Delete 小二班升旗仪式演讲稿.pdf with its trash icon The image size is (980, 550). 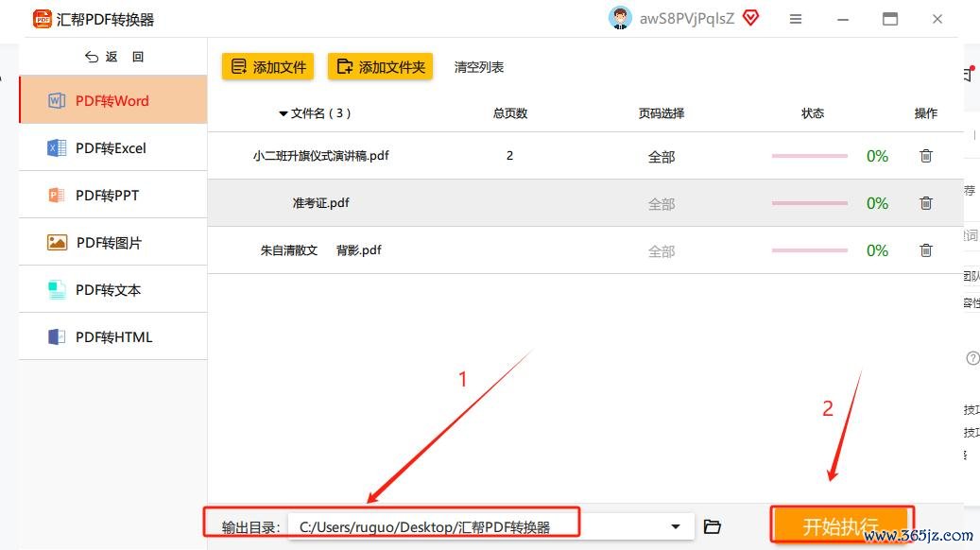926,156
